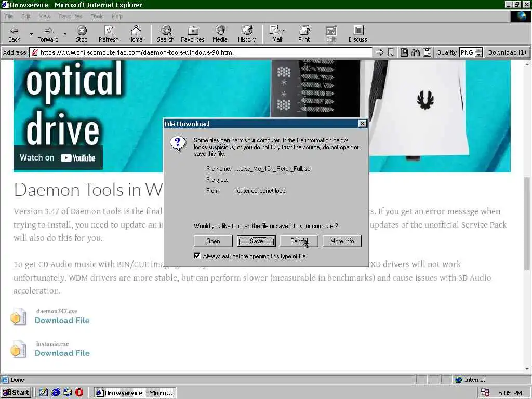Click Open in the File Download dialog

coord(213,241)
